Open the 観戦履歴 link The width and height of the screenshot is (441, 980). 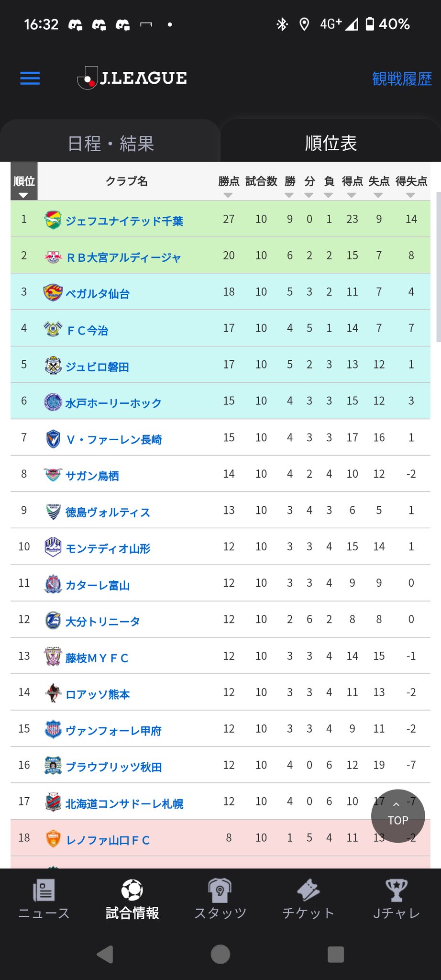(x=402, y=79)
